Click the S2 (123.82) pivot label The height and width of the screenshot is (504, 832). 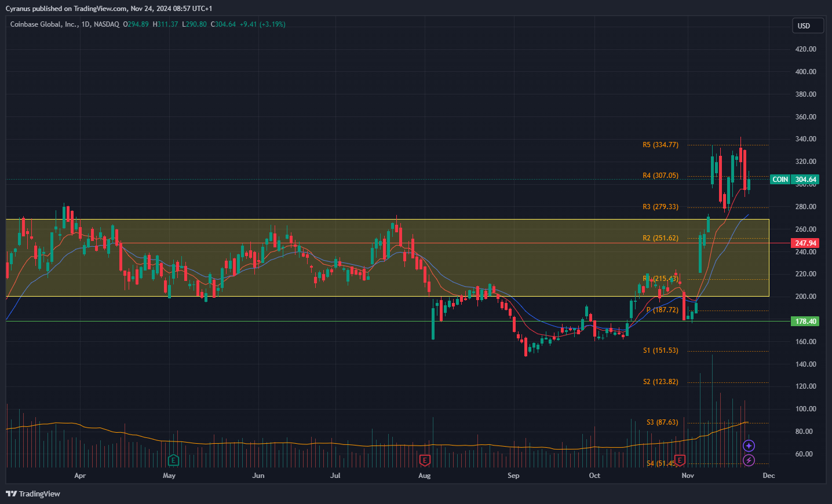pos(661,382)
